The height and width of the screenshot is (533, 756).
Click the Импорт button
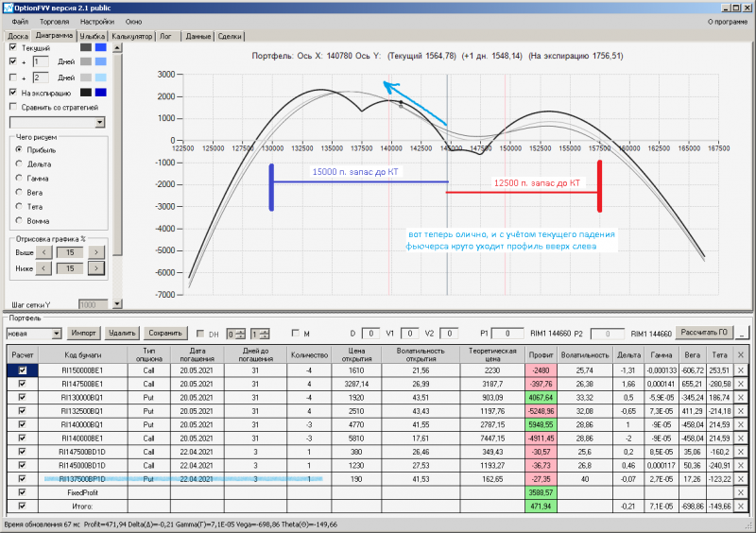pos(83,333)
